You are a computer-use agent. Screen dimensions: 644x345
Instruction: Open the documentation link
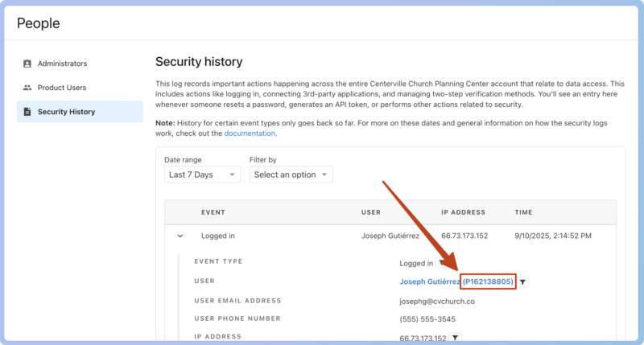tap(250, 133)
